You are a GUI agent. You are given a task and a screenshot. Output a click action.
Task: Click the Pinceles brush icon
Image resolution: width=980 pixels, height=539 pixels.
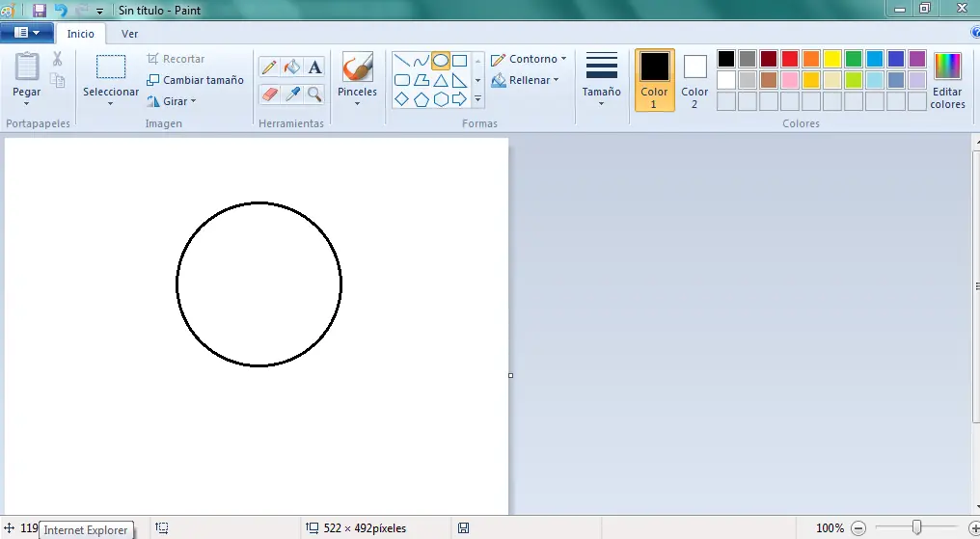coord(358,67)
